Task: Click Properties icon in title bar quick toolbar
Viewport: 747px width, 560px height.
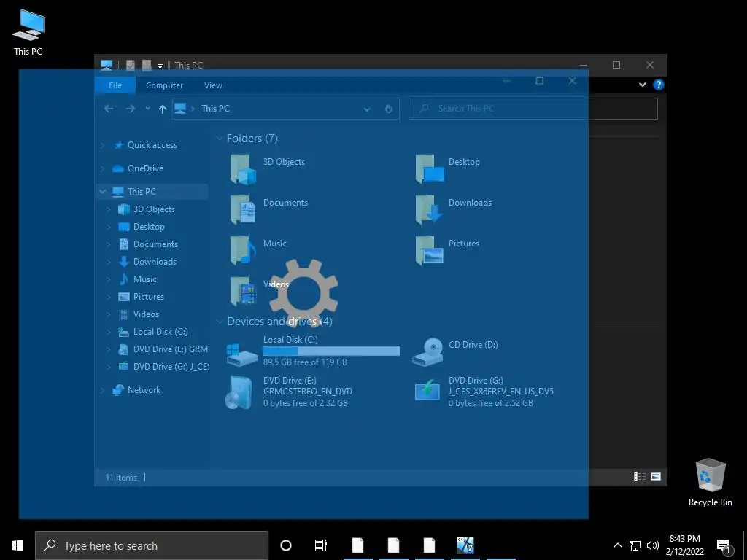Action: tap(130, 65)
